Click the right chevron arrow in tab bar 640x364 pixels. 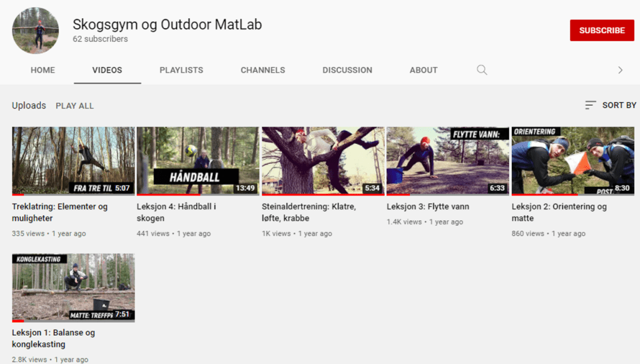(x=620, y=70)
